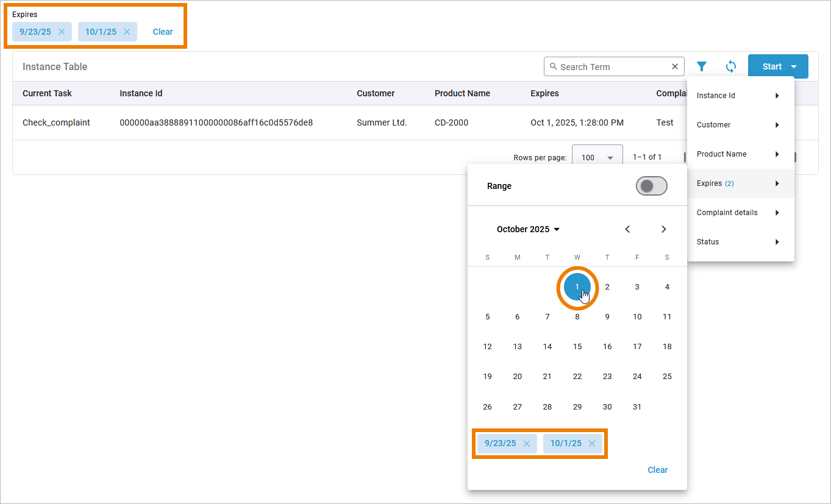The image size is (831, 504).
Task: Click the refresh table icon
Action: pyautogui.click(x=731, y=66)
